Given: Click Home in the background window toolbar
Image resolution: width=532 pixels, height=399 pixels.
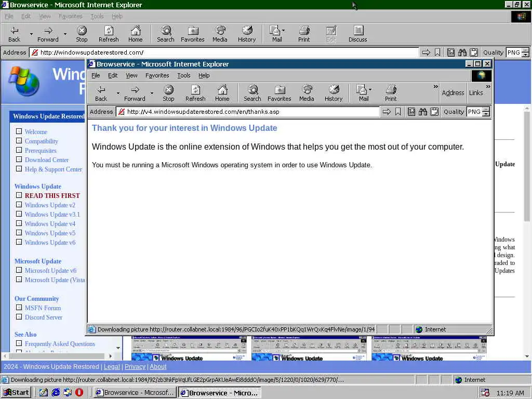Looking at the screenshot, I should point(136,34).
